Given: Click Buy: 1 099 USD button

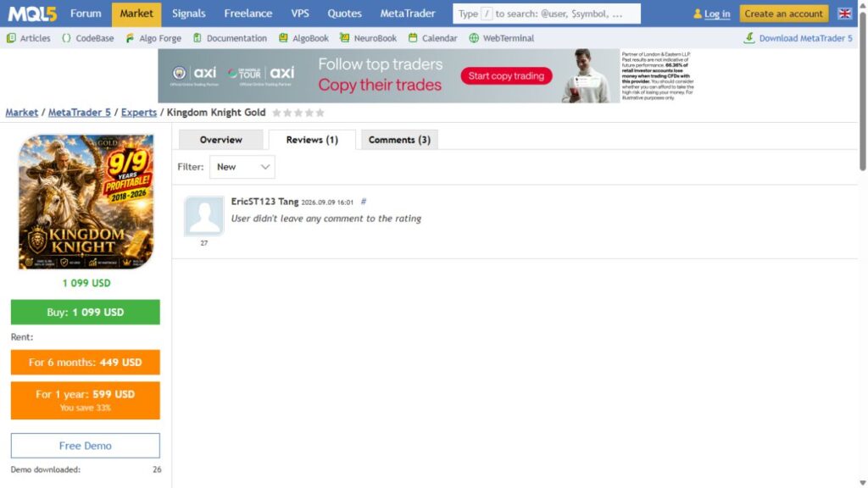Looking at the screenshot, I should pos(86,312).
